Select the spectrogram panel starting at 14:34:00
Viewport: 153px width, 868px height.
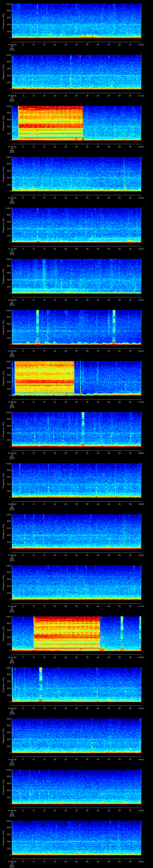coord(77,276)
